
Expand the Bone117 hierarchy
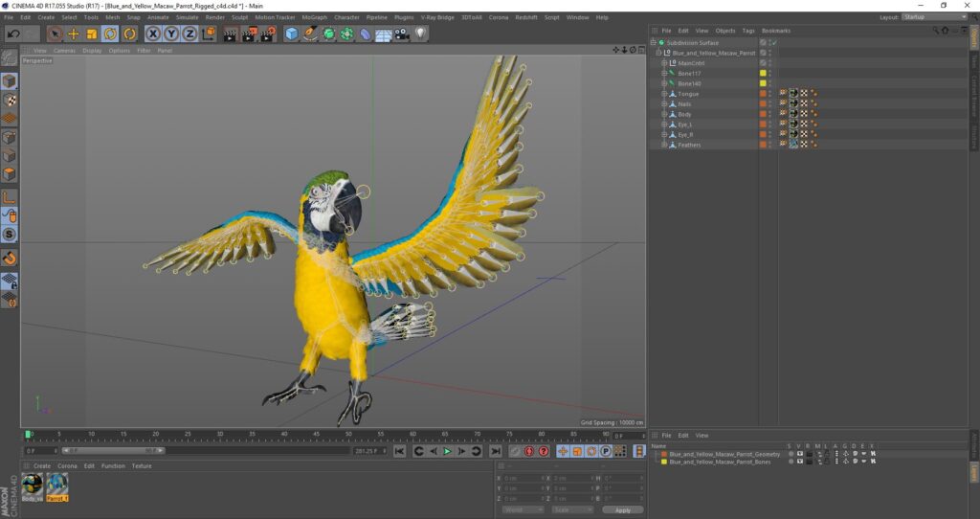tap(664, 73)
